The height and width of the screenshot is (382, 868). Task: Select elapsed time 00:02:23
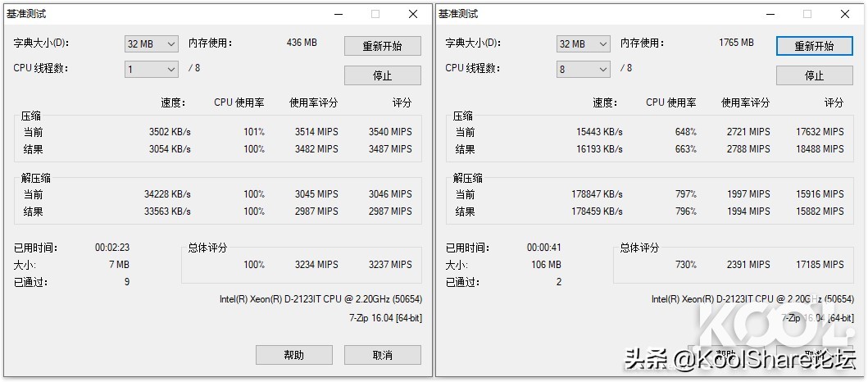point(112,248)
